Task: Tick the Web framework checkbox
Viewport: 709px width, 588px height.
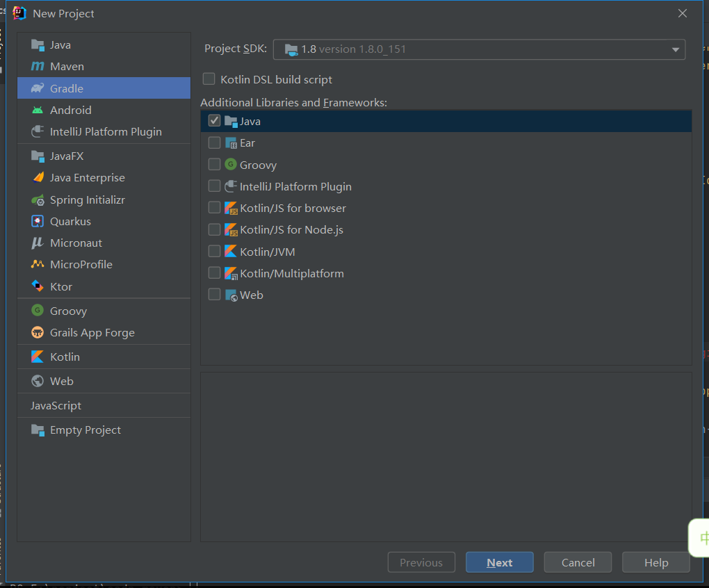Action: pos(214,294)
